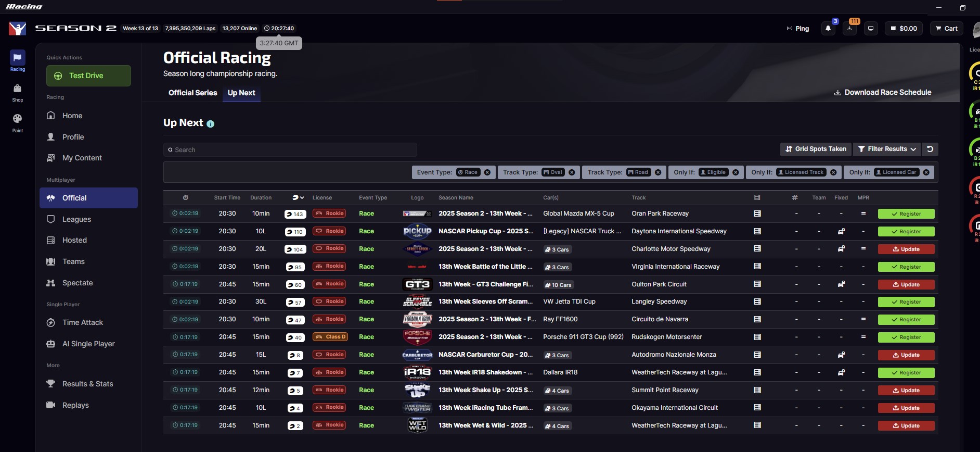Expand the 3 Cars list in Okayama row
This screenshot has width=980, height=452.
click(x=557, y=408)
